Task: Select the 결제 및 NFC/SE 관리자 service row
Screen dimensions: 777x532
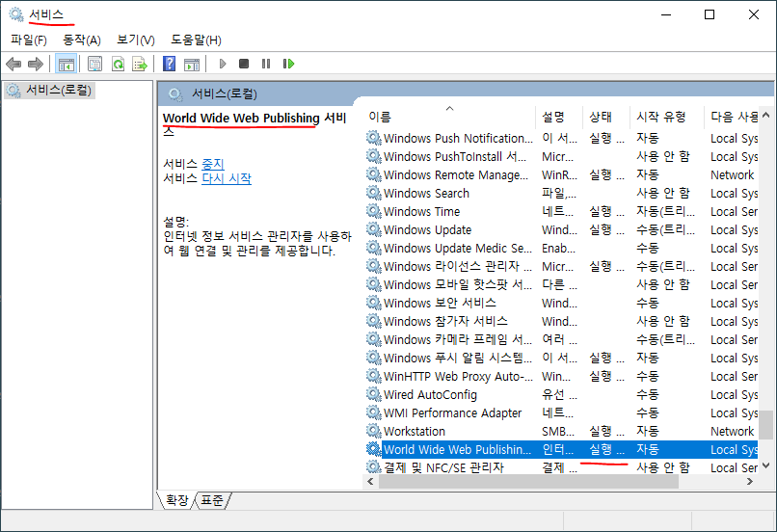Action: (x=561, y=467)
